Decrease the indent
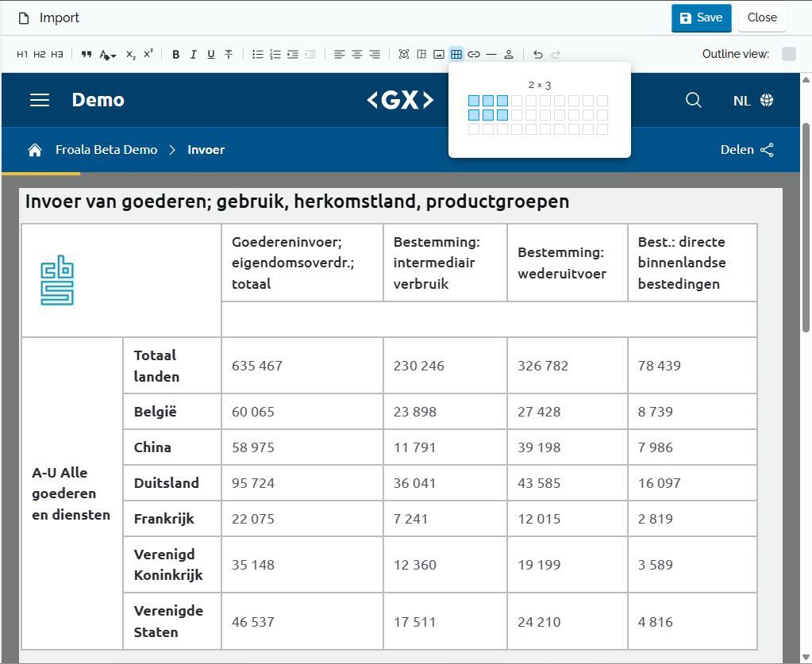Image resolution: width=812 pixels, height=664 pixels. click(x=310, y=54)
